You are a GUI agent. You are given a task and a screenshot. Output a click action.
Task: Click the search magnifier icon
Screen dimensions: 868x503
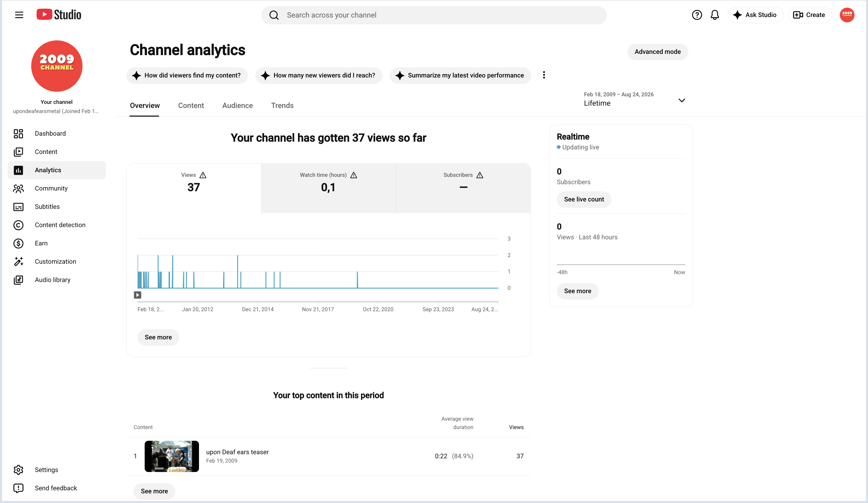click(274, 15)
